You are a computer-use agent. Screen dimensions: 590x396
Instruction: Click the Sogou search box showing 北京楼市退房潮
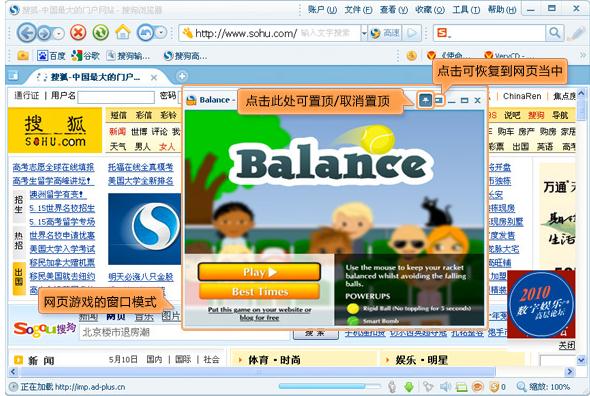tap(184, 332)
